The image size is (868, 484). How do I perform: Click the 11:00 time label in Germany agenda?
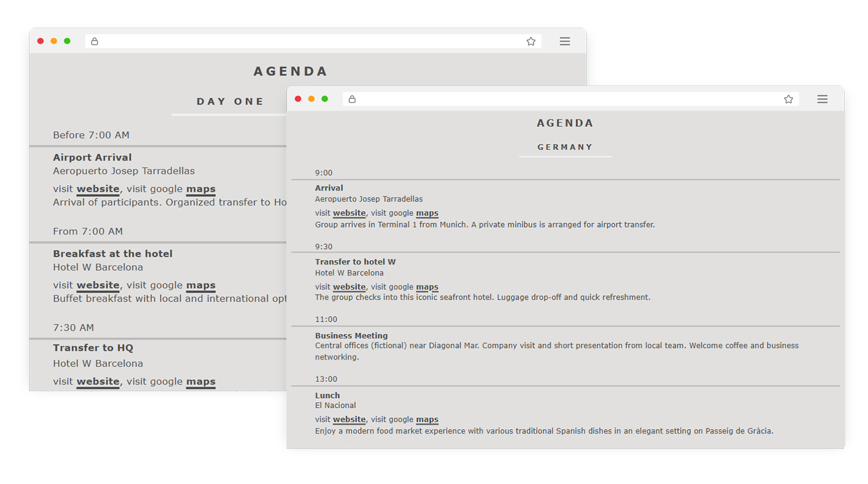coord(326,319)
